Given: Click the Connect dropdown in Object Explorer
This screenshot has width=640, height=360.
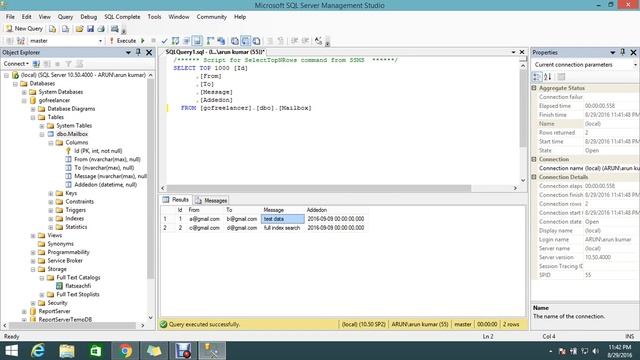Looking at the screenshot, I should 16,64.
